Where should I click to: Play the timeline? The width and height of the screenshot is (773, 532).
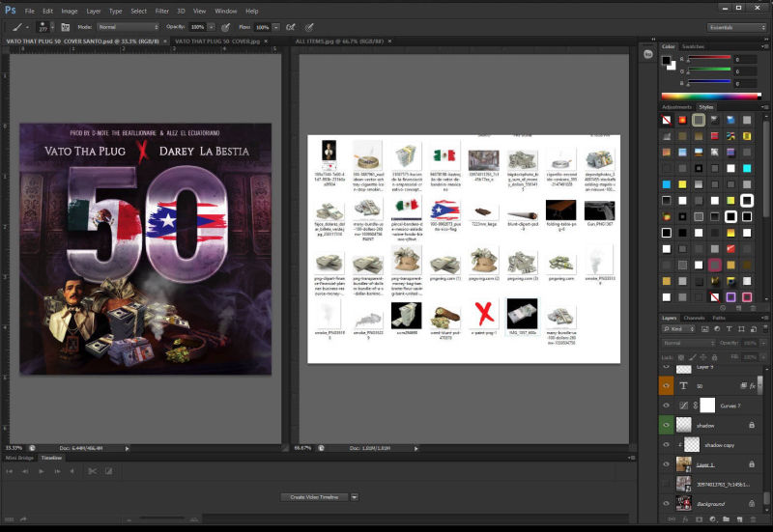tap(42, 471)
